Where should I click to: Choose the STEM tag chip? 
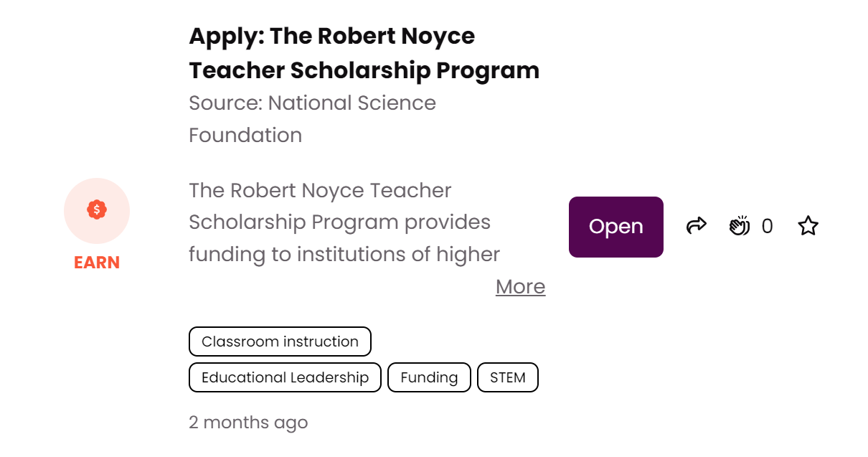[x=507, y=377]
